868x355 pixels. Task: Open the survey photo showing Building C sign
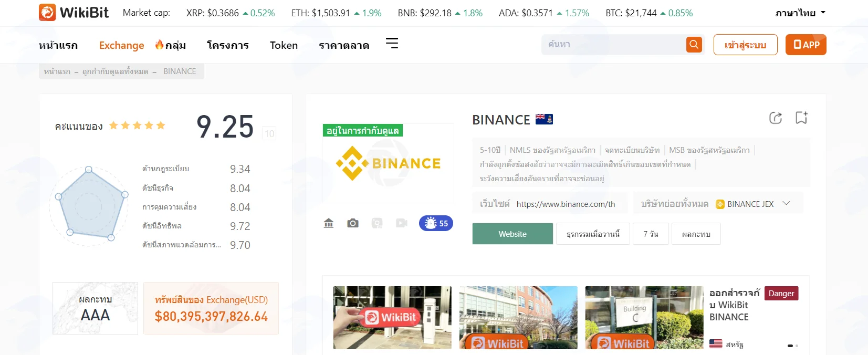coord(644,318)
